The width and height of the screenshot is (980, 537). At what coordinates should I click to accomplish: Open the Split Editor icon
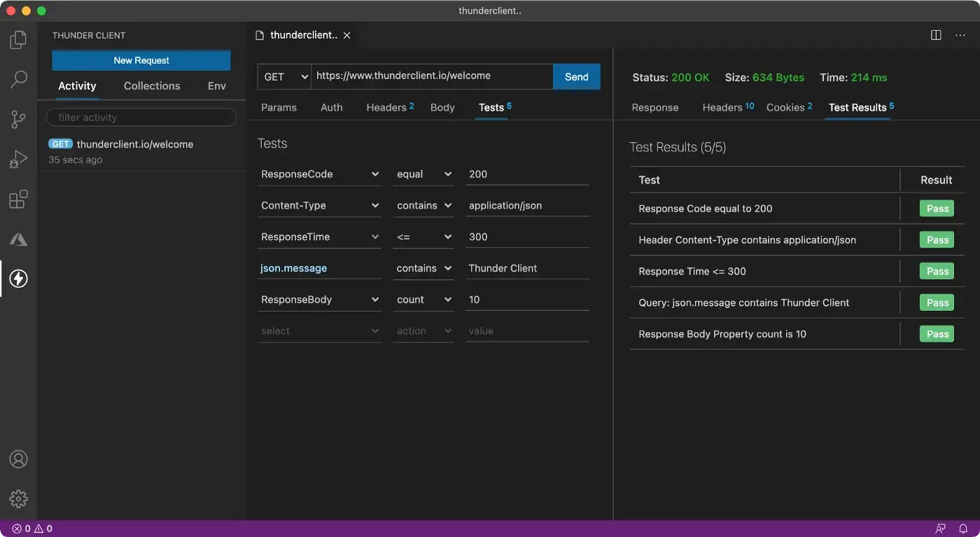[x=935, y=34]
